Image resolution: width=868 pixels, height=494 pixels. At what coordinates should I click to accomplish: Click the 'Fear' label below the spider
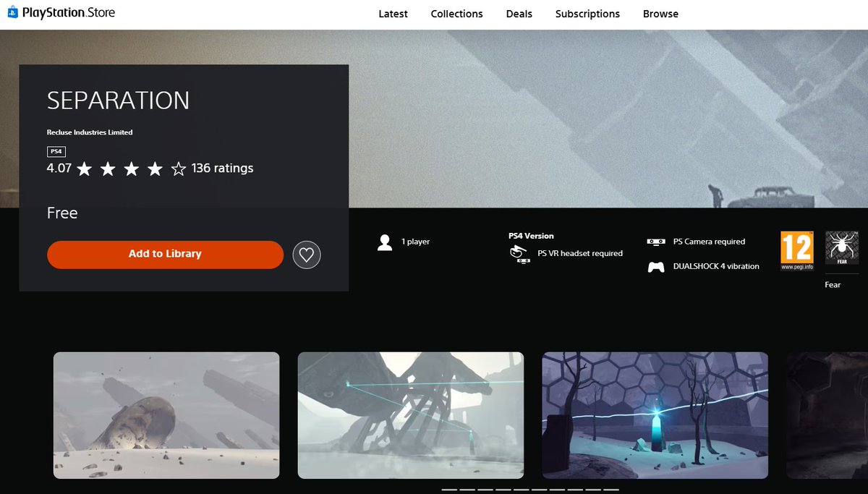[833, 285]
